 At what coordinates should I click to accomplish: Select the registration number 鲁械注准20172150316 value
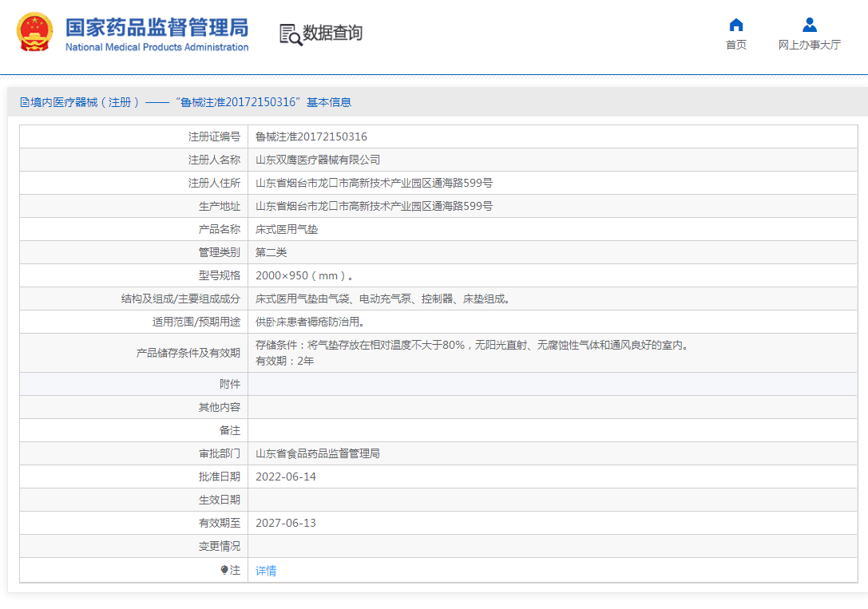click(x=311, y=136)
